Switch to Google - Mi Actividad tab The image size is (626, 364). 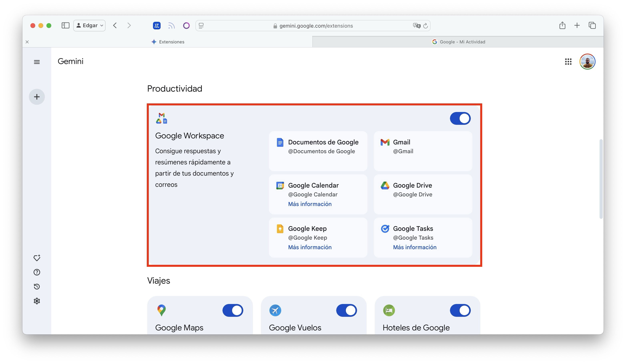(x=458, y=42)
